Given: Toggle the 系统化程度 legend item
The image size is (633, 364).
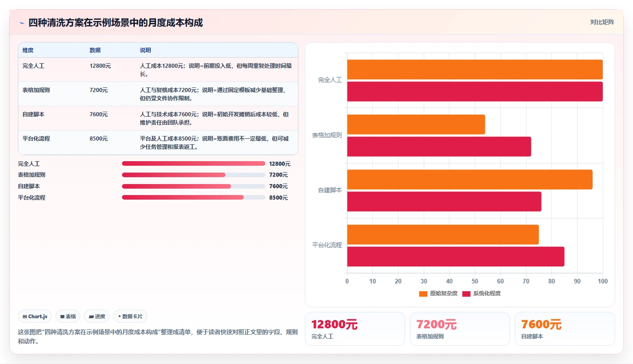Looking at the screenshot, I should [481, 293].
